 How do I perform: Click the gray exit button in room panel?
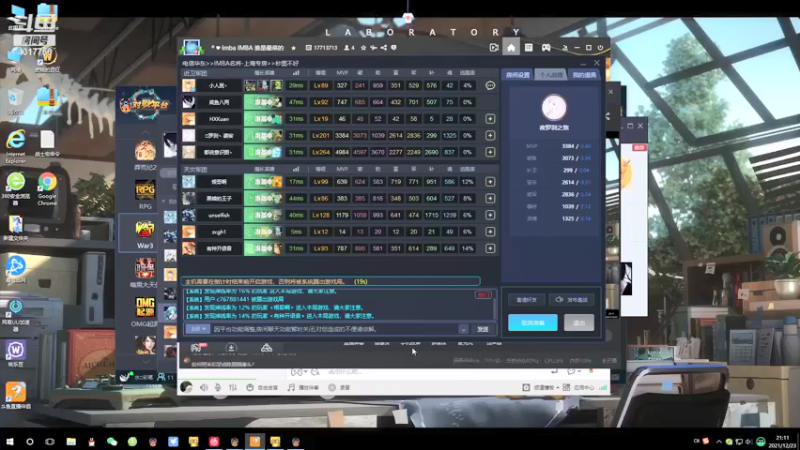[x=579, y=322]
